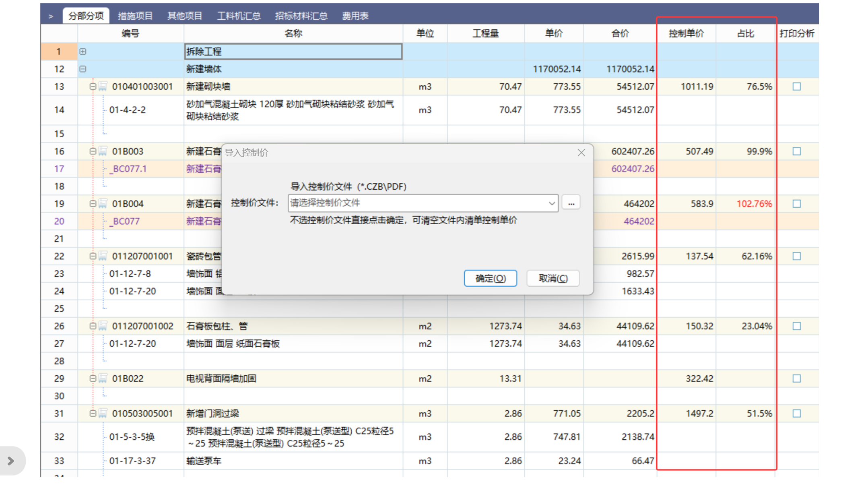
Task: Open the 其他项目 tab
Action: pyautogui.click(x=185, y=16)
